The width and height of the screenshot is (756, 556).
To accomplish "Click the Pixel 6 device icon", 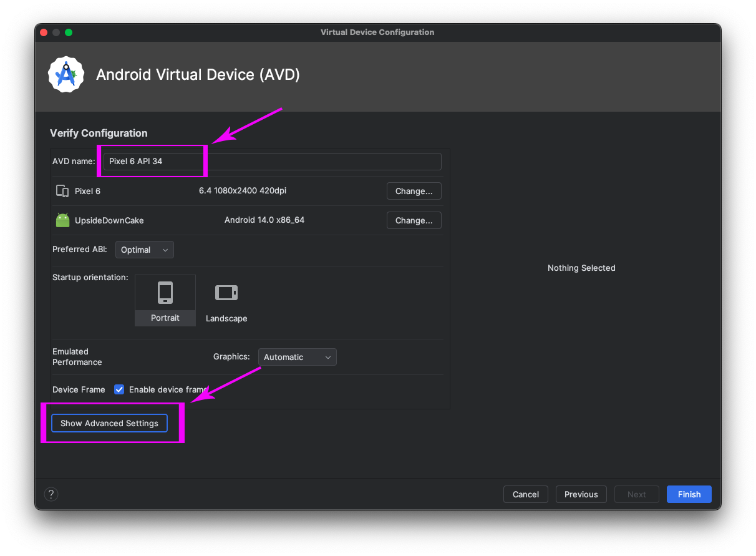I will [x=62, y=191].
